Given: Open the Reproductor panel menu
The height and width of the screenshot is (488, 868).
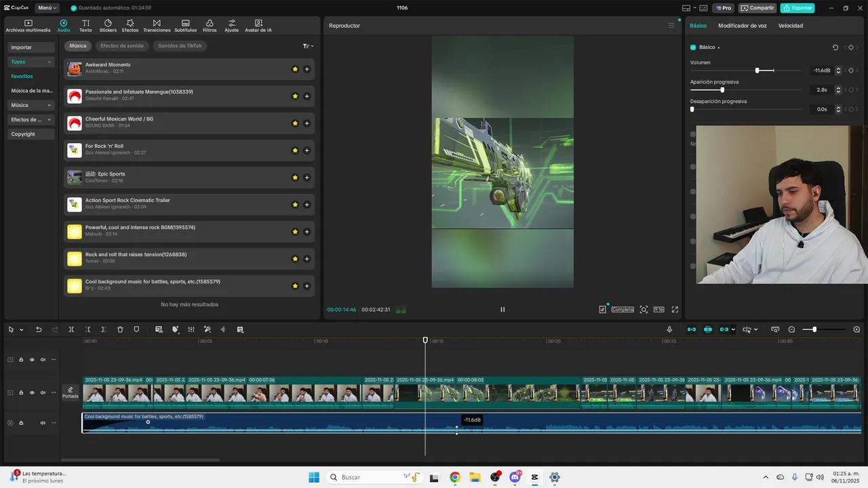Looking at the screenshot, I should point(671,26).
